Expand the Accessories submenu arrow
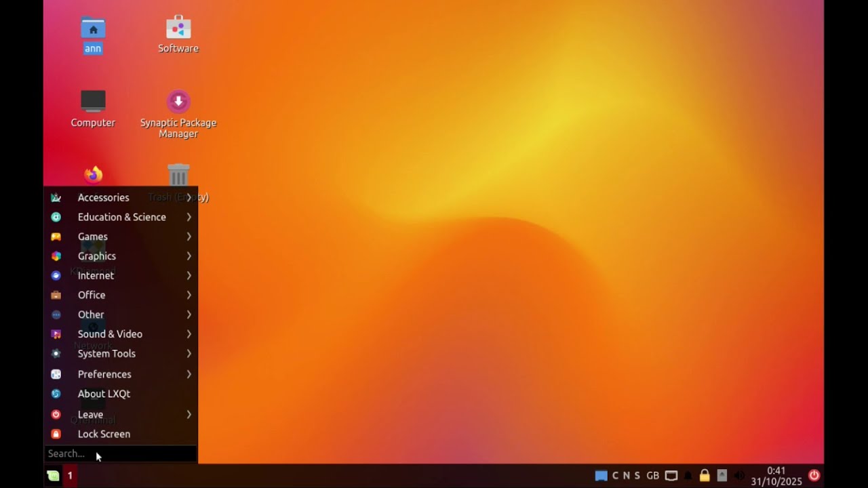Screen dimensions: 868x488 click(x=189, y=197)
